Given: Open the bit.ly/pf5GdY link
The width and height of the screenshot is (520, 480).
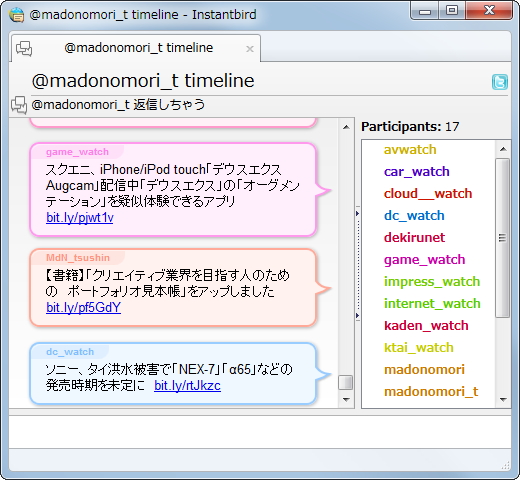Looking at the screenshot, I should (83, 307).
